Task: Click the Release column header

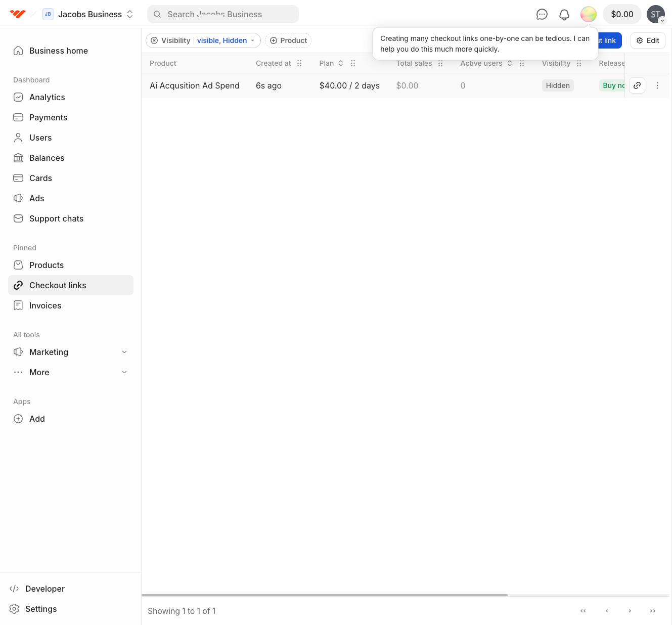Action: 612,63
